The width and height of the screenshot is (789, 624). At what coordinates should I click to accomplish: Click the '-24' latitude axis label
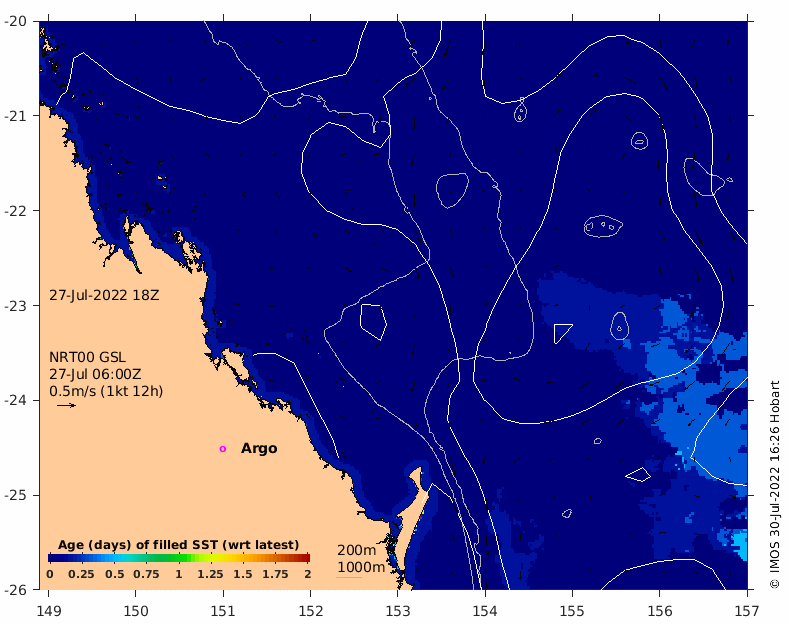(16, 400)
